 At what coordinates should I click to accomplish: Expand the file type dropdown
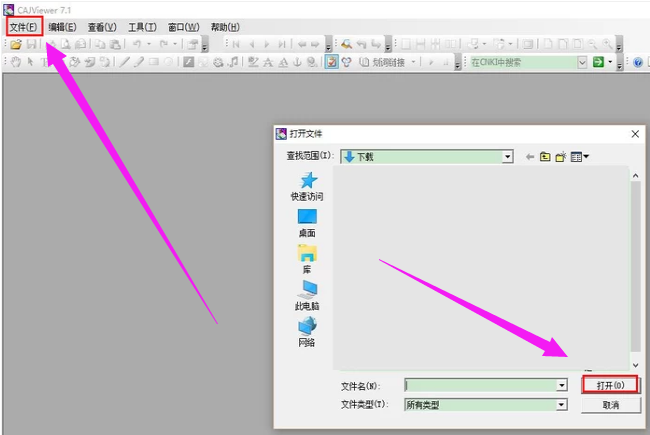point(562,405)
